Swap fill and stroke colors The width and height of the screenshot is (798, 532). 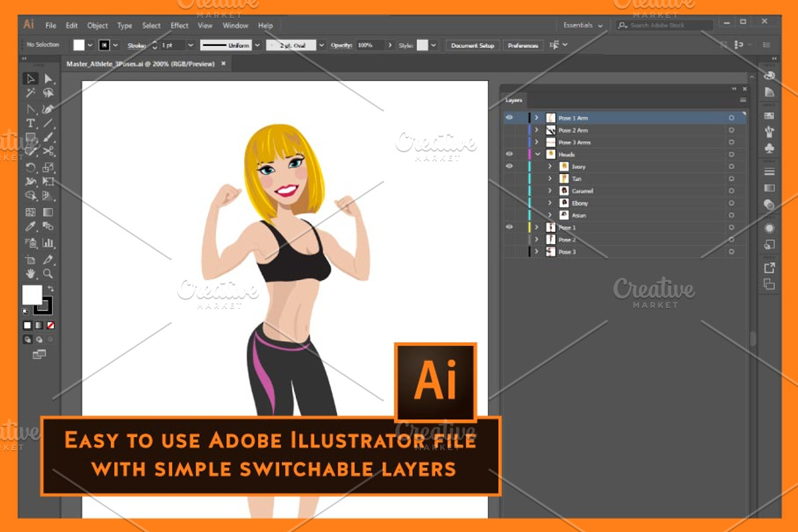click(51, 289)
